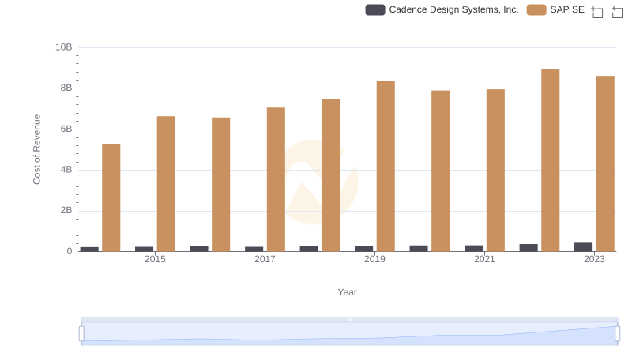Click the Cadence bar for 2015

point(145,250)
